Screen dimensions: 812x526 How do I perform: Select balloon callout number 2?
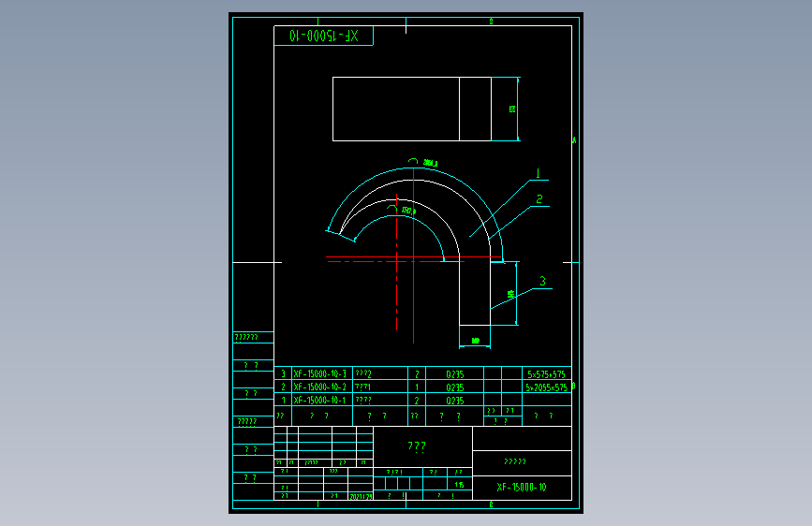539,198
